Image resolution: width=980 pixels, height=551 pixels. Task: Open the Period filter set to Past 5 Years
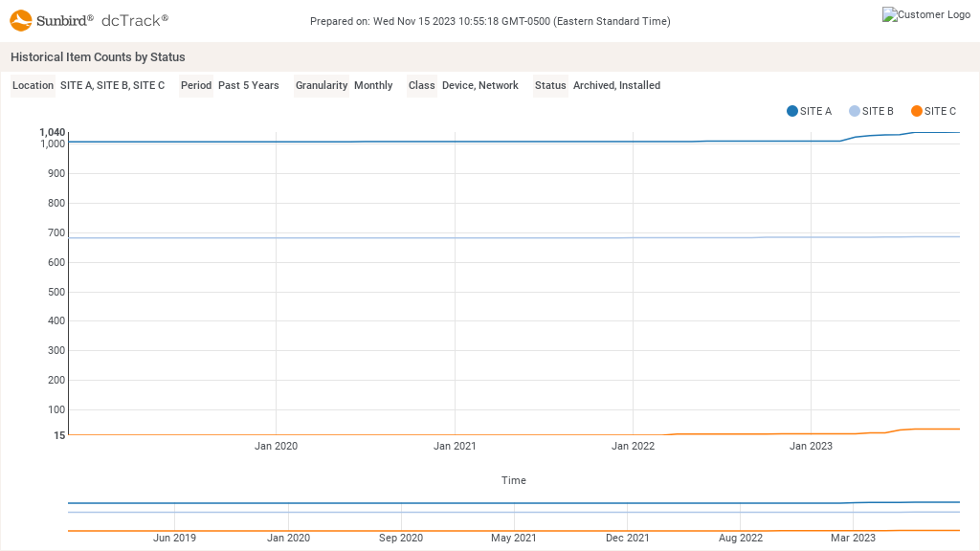(248, 85)
